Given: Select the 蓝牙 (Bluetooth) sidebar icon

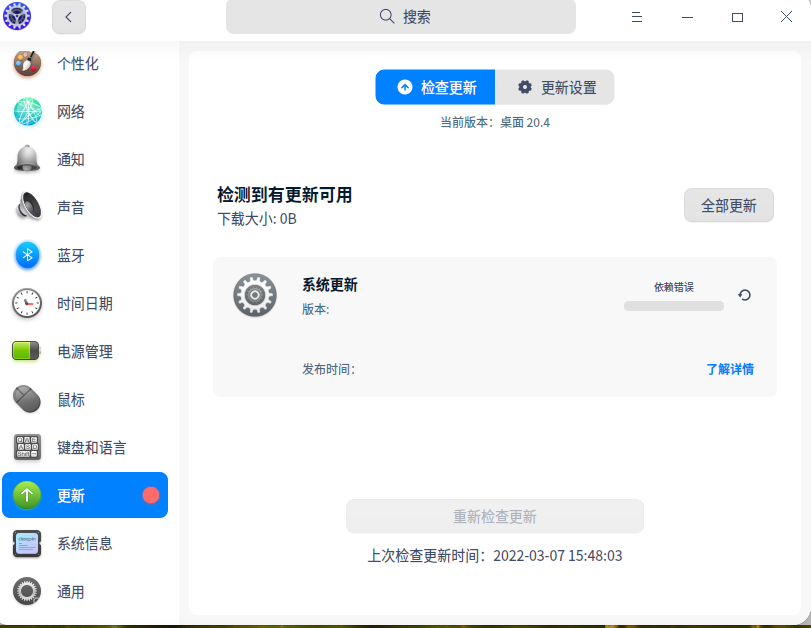Looking at the screenshot, I should pyautogui.click(x=27, y=255).
